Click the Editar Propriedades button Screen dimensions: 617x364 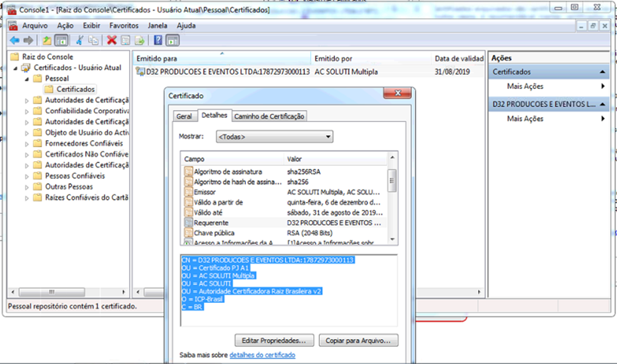pyautogui.click(x=275, y=341)
